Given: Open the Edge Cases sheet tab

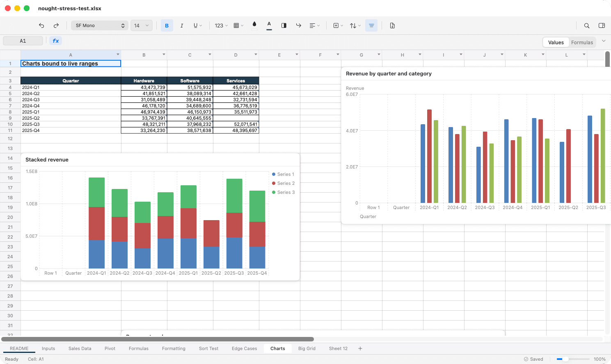Looking at the screenshot, I should [244, 348].
